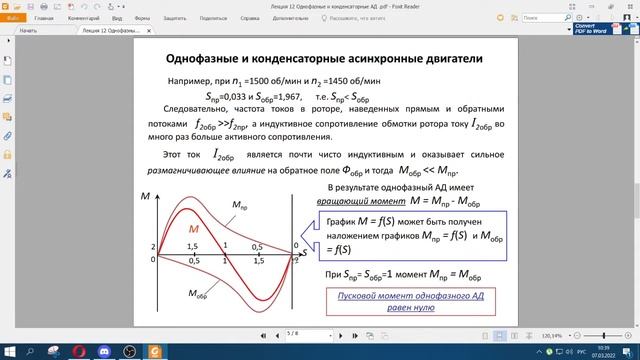Screen dimensions: 640x360
Task: Open Windows taskbar search
Action: click(x=30, y=351)
